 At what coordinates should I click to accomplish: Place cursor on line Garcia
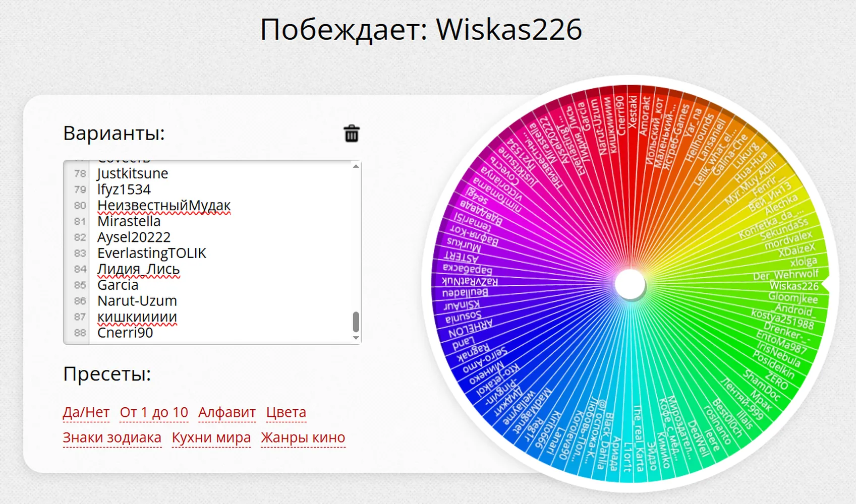(x=118, y=285)
